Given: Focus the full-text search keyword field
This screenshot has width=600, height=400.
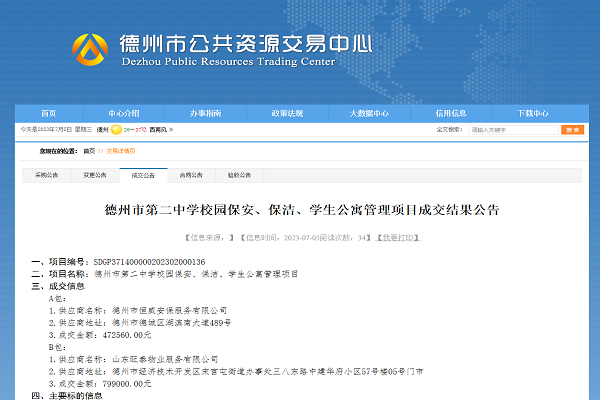Looking at the screenshot, I should tap(513, 130).
